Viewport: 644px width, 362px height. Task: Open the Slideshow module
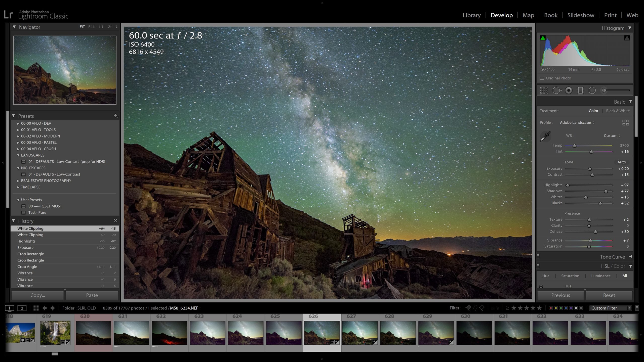(x=580, y=15)
